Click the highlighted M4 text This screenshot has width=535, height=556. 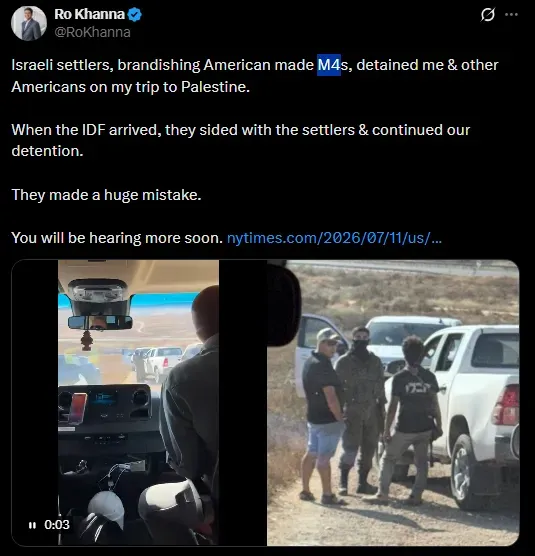[329, 65]
